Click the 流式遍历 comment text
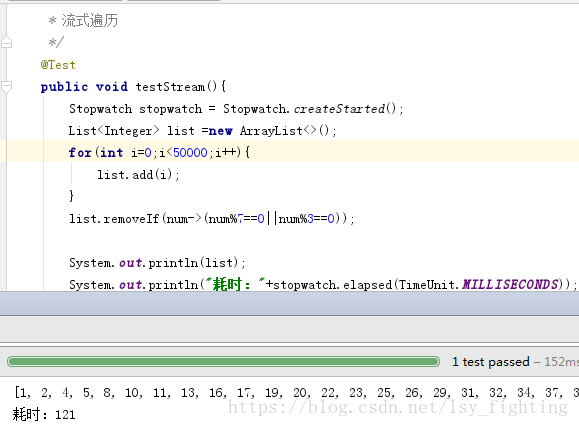Viewport: 579px width, 427px height. pyautogui.click(x=89, y=21)
